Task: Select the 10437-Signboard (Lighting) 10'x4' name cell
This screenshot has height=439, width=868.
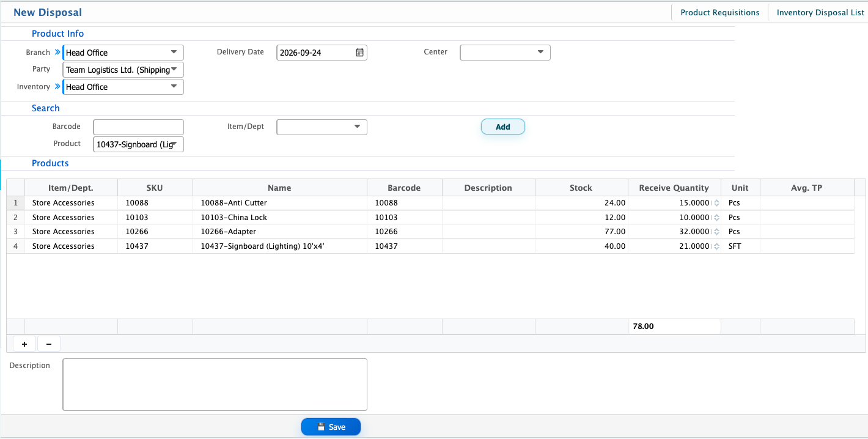Action: pos(280,246)
